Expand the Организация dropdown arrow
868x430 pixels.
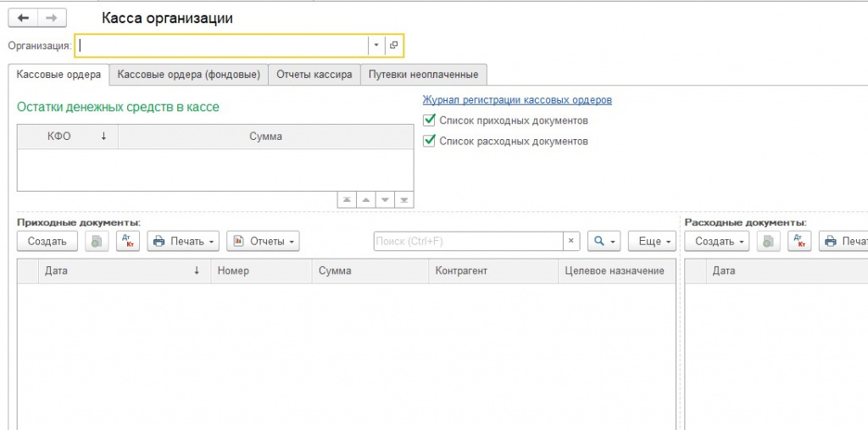pos(376,46)
